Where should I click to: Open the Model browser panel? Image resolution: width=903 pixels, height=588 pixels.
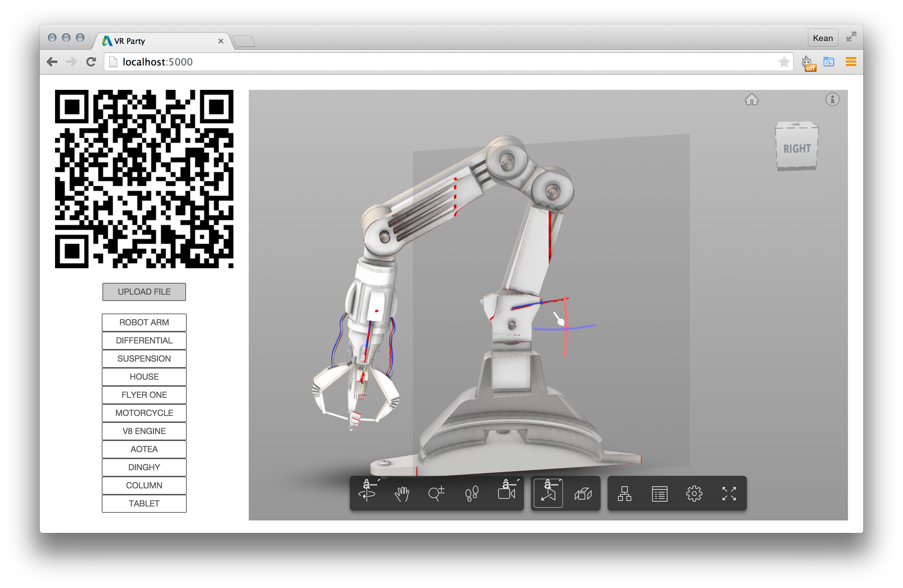[624, 494]
